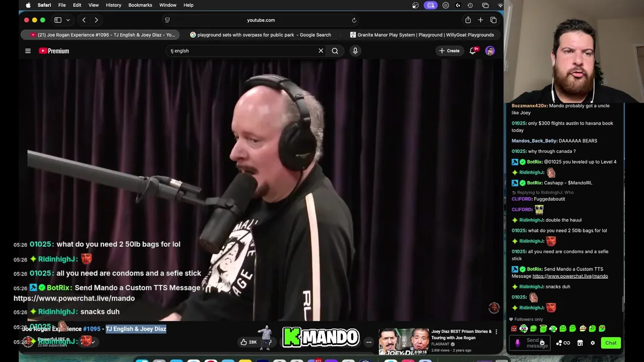Switch to the Granite Manor Play System tab

pyautogui.click(x=422, y=35)
